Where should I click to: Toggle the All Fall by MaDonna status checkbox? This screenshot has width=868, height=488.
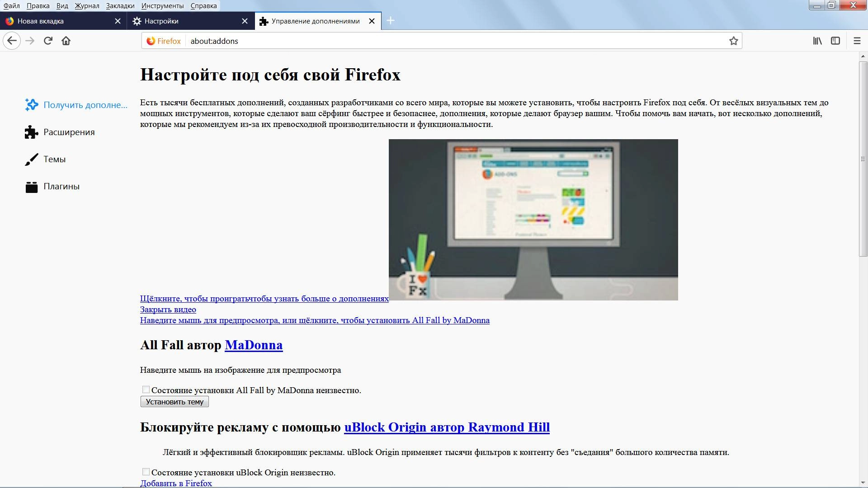click(x=146, y=389)
